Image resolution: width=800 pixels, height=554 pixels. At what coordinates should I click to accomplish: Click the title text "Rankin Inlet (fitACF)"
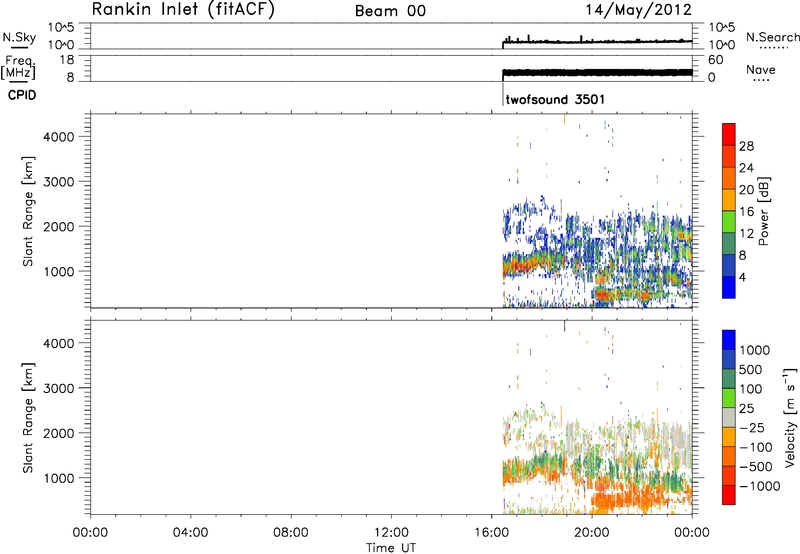183,10
